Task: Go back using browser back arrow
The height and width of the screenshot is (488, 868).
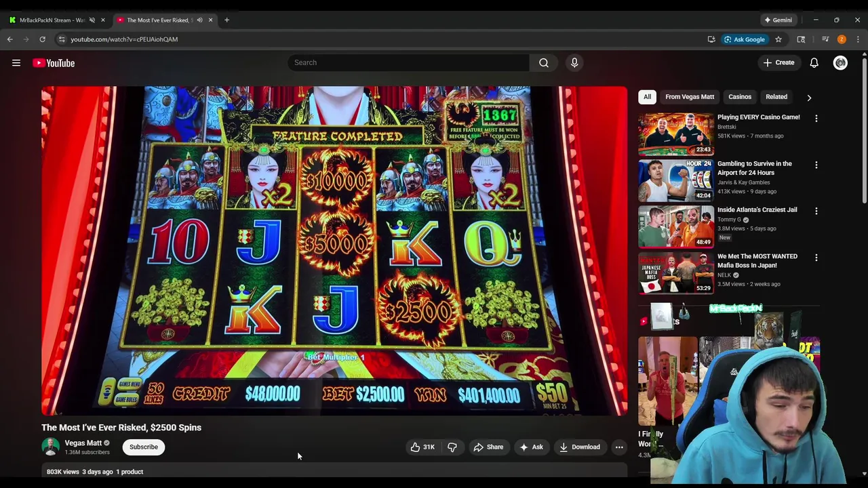Action: click(10, 39)
